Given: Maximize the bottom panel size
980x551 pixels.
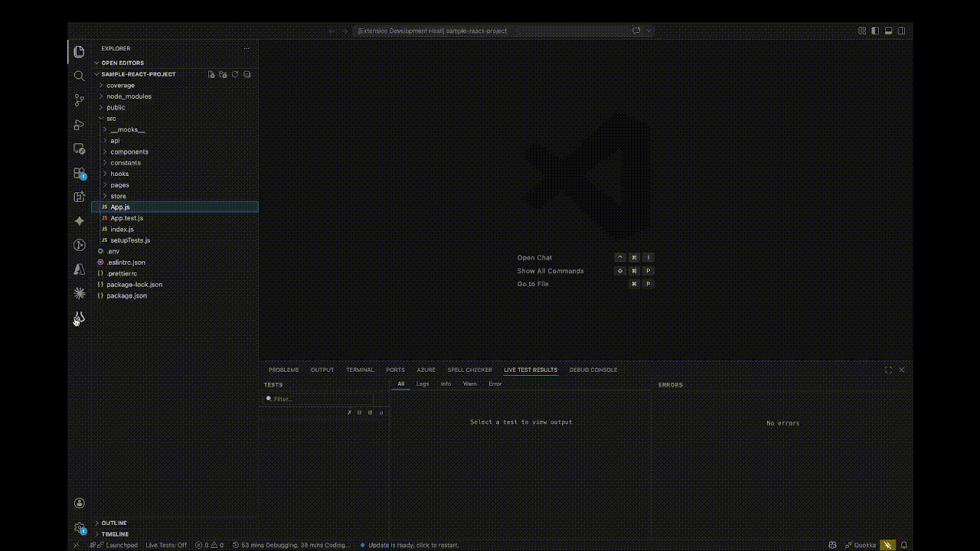Looking at the screenshot, I should point(888,370).
